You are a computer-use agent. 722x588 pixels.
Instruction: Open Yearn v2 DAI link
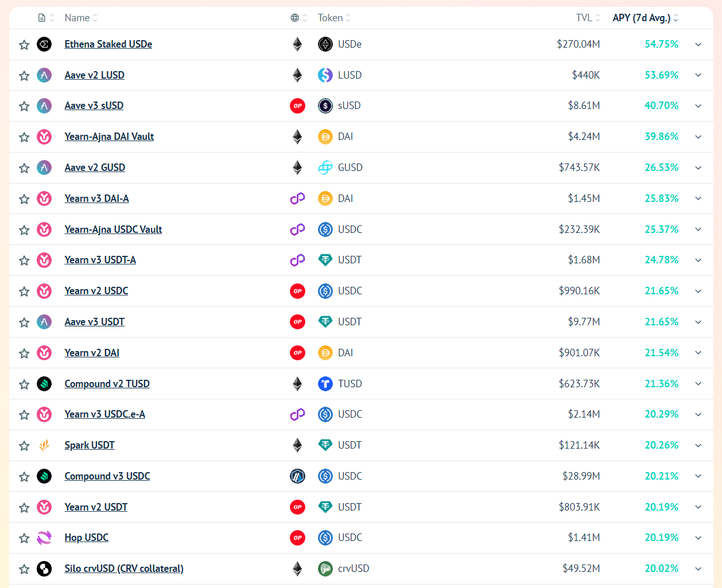pos(92,353)
